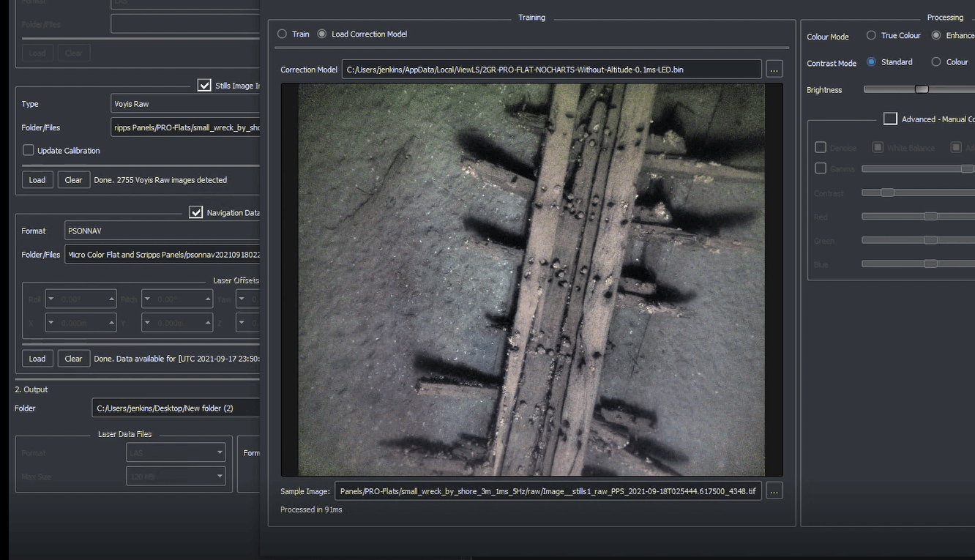Switch Colour Mode to True Colour
The width and height of the screenshot is (975, 560).
click(x=871, y=35)
